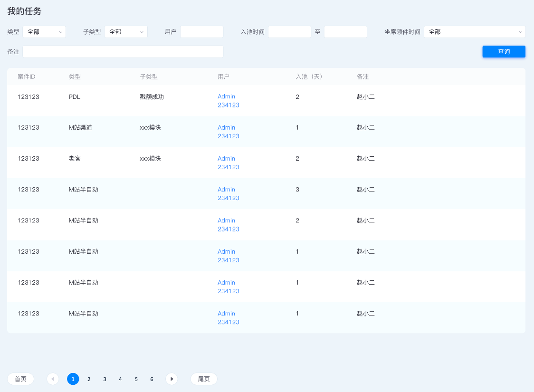
Task: Click the previous page arrow icon
Action: coord(53,379)
